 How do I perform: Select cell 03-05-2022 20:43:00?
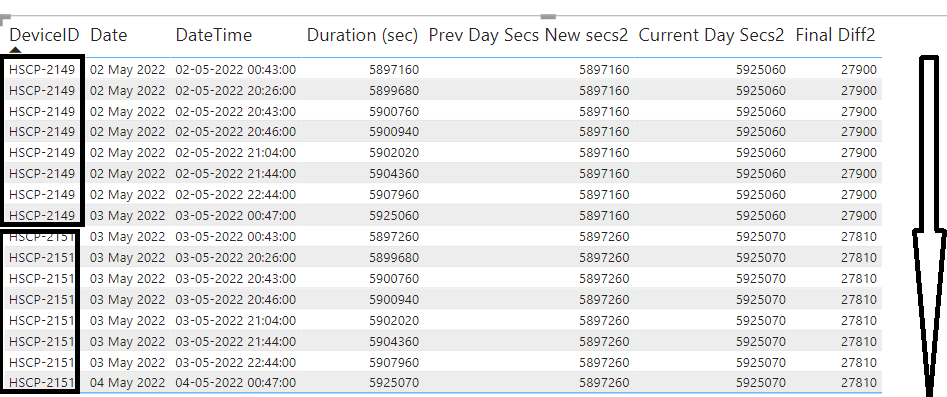(236, 279)
